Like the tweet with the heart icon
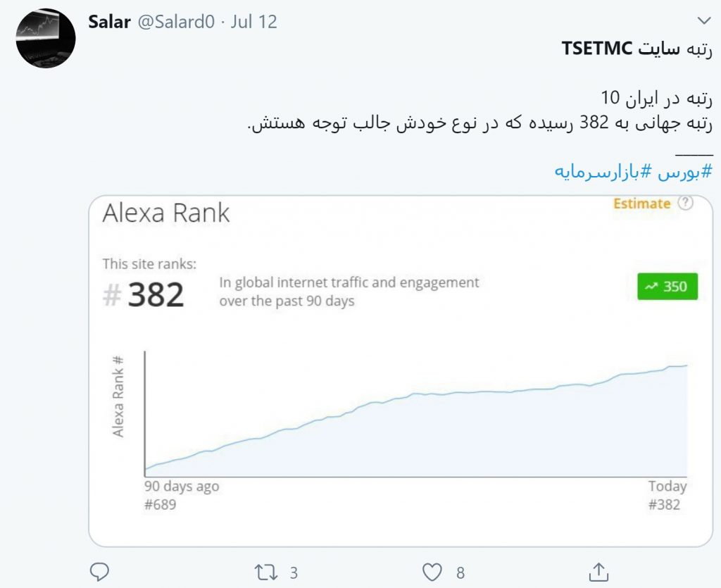The width and height of the screenshot is (721, 588). click(432, 573)
